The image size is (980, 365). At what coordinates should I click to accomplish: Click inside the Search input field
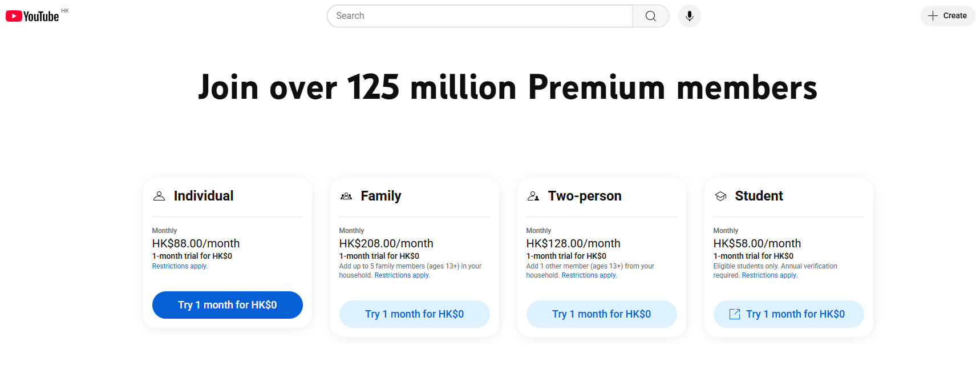click(x=479, y=15)
